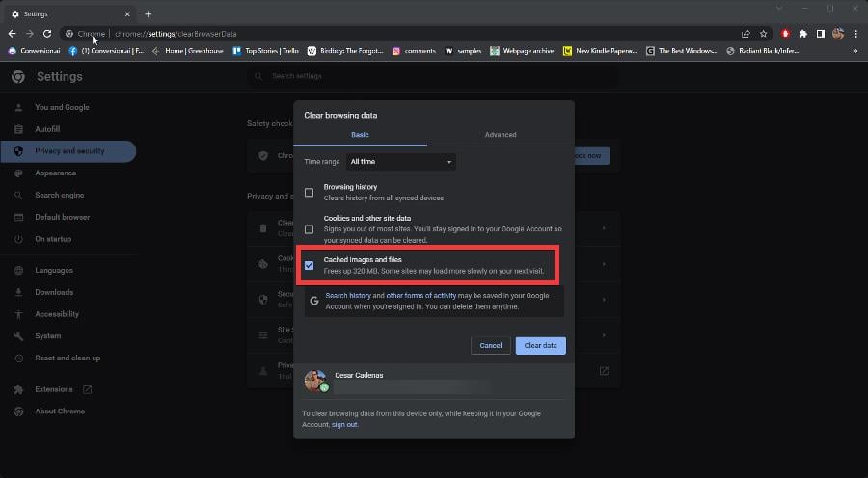Go back with the back arrow
The image size is (868, 478).
click(x=13, y=34)
